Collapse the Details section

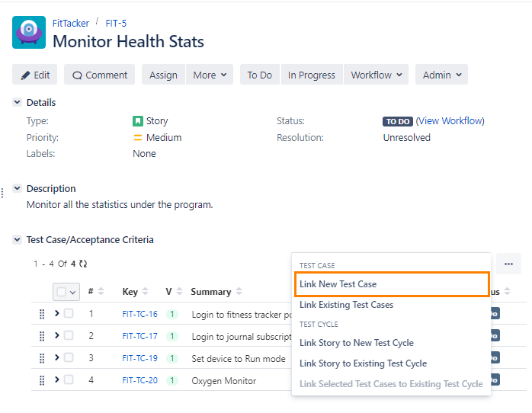click(17, 102)
